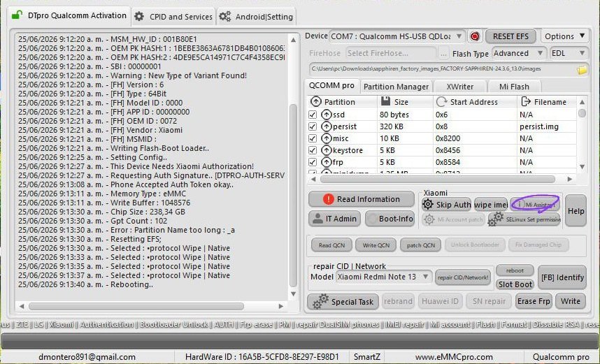This screenshot has height=364, width=600.
Task: Open the Model Xiaomi Redmi Note 13 dropdown
Action: tap(383, 277)
